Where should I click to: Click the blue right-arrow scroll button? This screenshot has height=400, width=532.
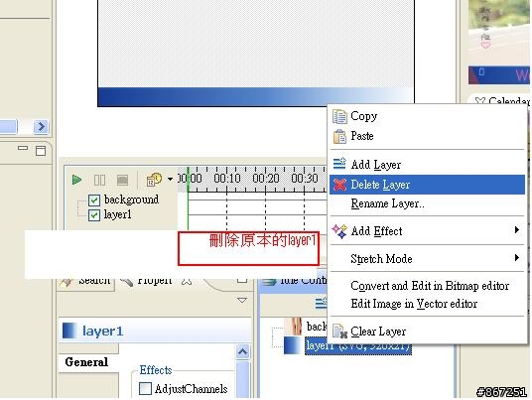[x=41, y=127]
